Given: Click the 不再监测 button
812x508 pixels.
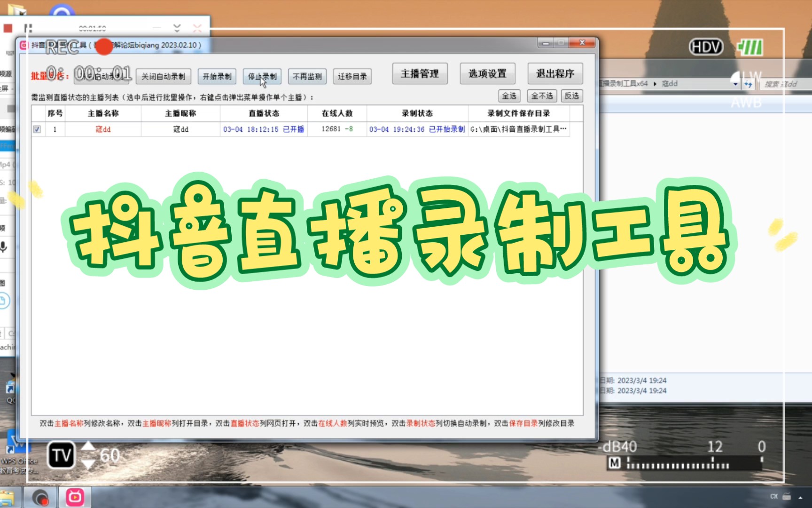Looking at the screenshot, I should click(307, 76).
